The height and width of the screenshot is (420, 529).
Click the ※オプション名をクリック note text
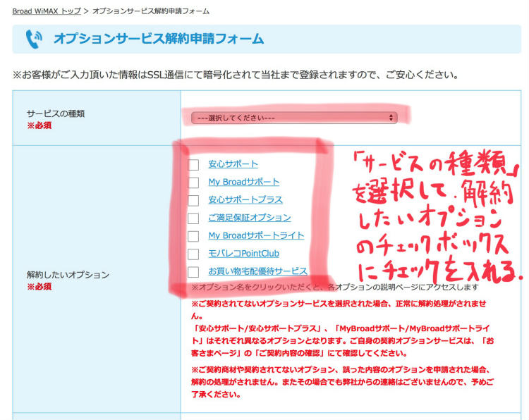pos(334,288)
